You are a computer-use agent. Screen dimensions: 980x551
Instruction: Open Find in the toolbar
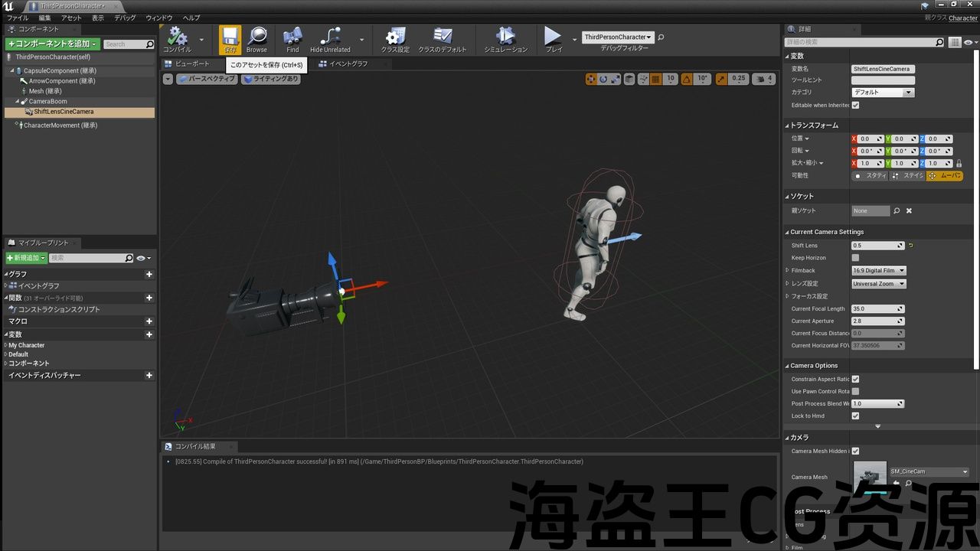(x=292, y=37)
